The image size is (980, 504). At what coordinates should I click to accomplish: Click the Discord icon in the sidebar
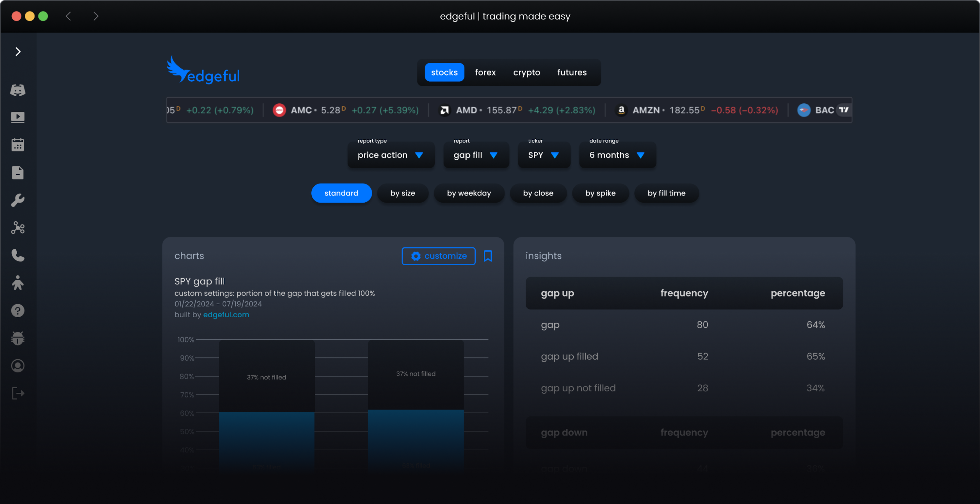(18, 90)
